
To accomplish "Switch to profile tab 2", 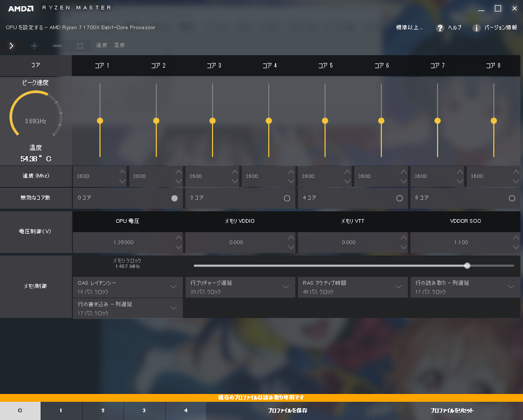I will (x=103, y=411).
